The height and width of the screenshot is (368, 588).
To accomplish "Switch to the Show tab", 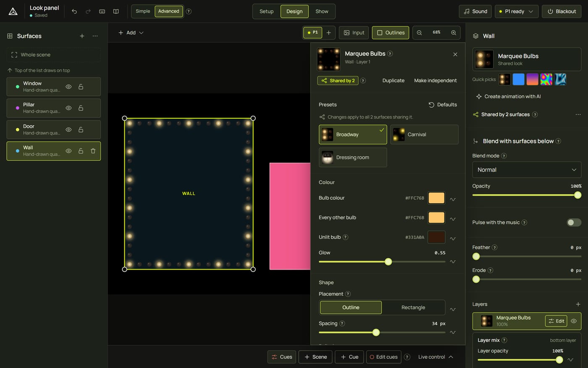I will coord(322,11).
